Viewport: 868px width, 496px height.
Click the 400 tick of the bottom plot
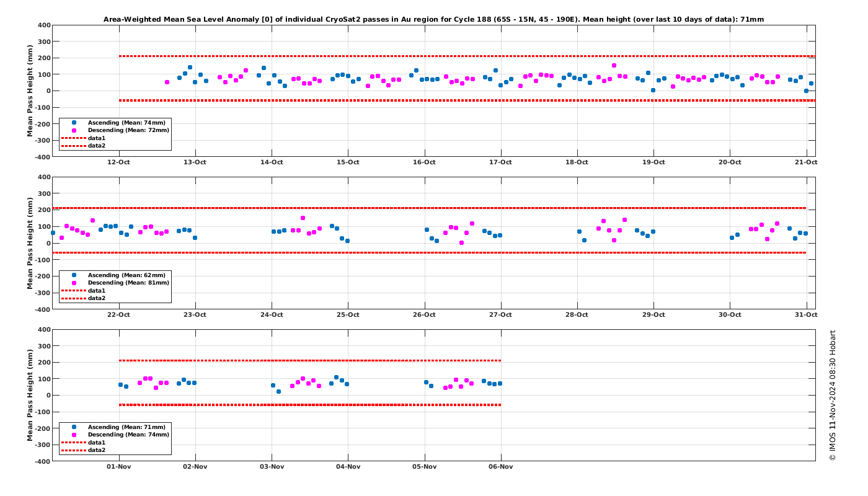click(x=44, y=329)
